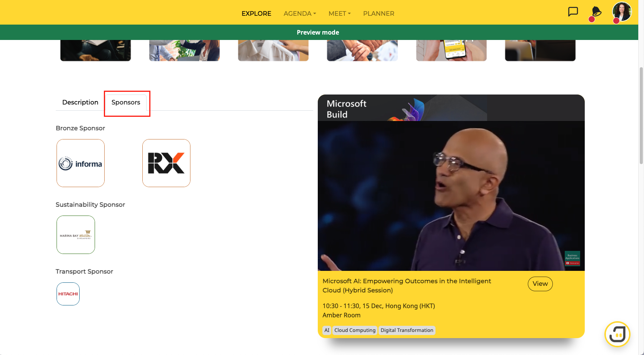Go to the EXPLORE page

[256, 13]
